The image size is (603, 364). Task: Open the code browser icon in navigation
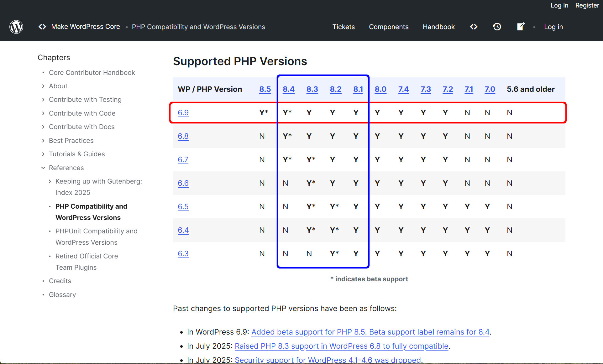(474, 27)
